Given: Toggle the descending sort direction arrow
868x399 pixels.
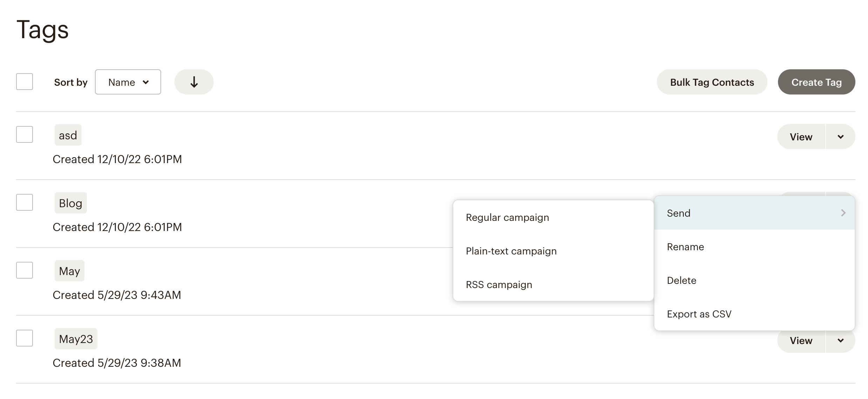Looking at the screenshot, I should pos(194,82).
